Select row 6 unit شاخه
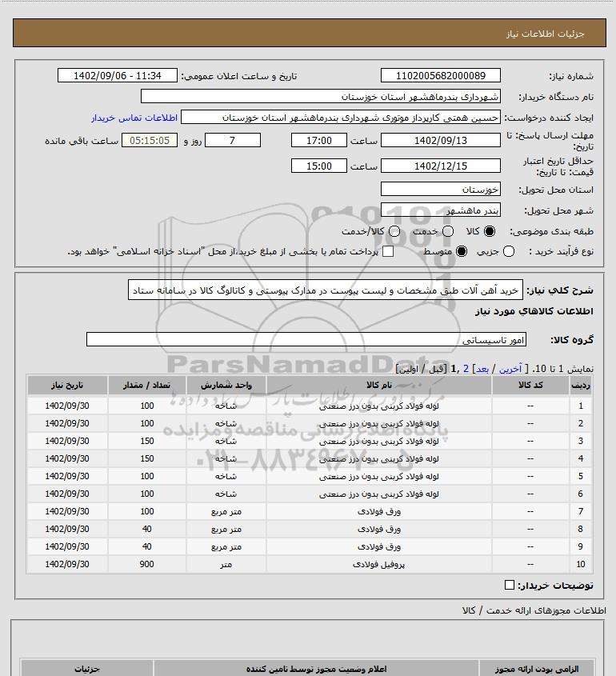 click(226, 494)
